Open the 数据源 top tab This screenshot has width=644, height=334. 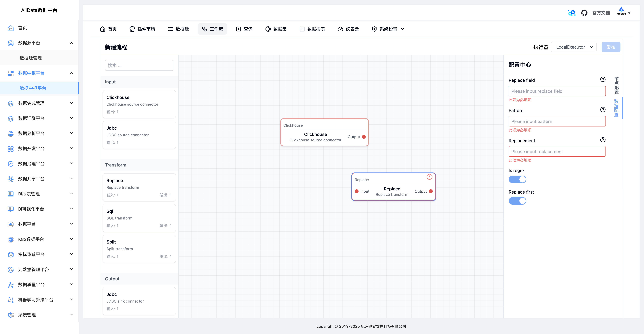click(179, 29)
